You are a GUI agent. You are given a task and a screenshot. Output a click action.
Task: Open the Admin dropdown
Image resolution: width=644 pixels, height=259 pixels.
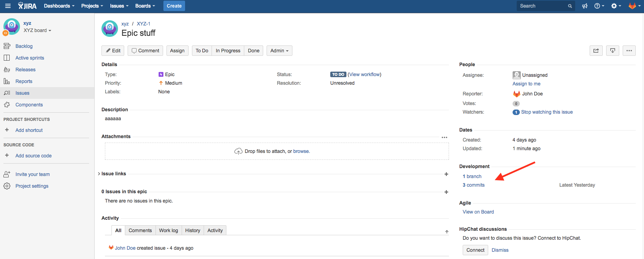pyautogui.click(x=279, y=51)
